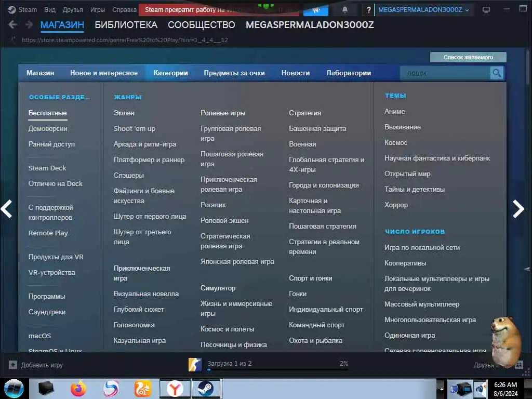Open the Игры menu
Screen dimensions: 532x399
pyautogui.click(x=97, y=10)
